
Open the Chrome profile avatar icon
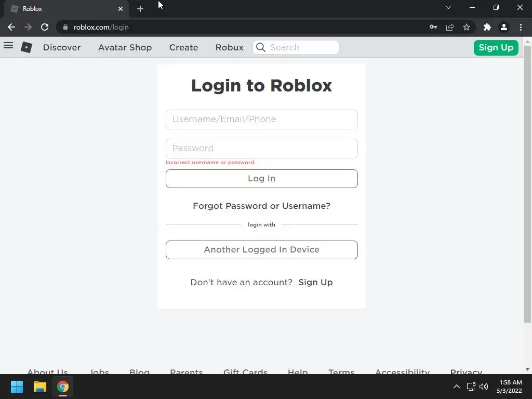(x=504, y=27)
